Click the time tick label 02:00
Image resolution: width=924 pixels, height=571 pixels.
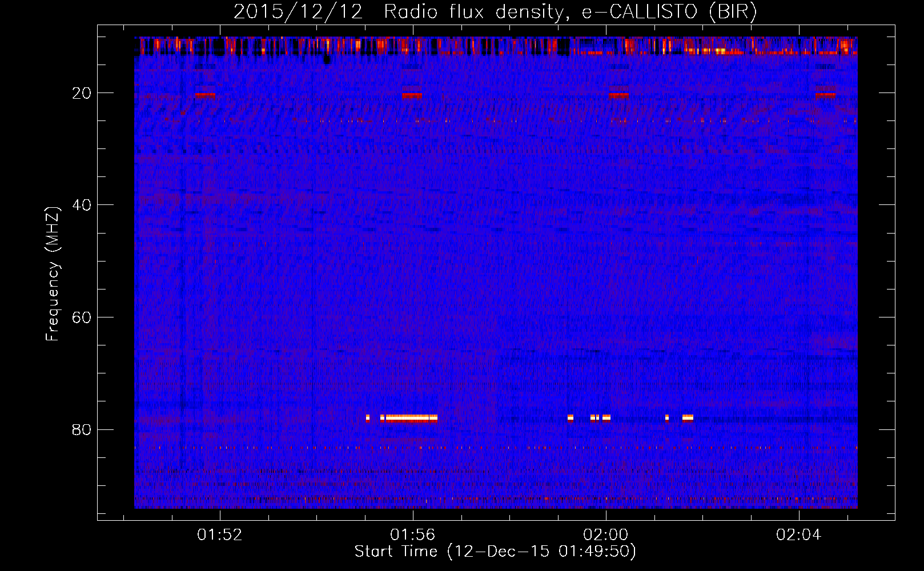click(605, 535)
